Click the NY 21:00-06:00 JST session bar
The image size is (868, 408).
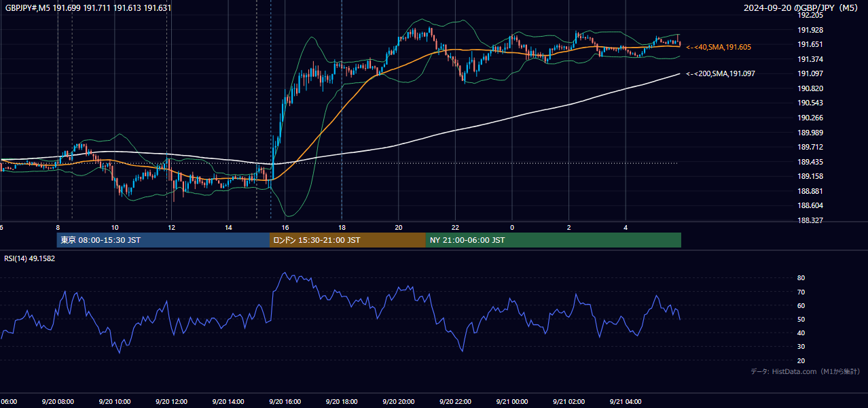pos(554,240)
